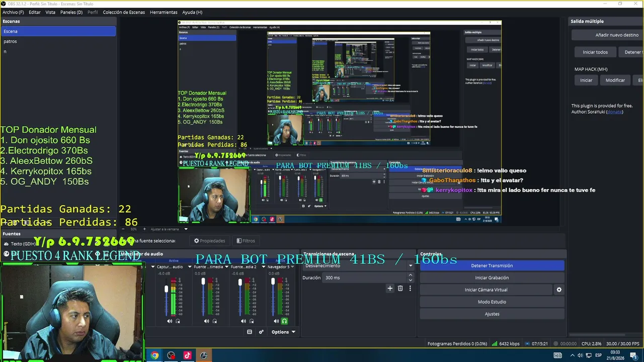Image resolution: width=644 pixels, height=362 pixels.
Task: Open the Windows notification center
Action: pos(633,355)
